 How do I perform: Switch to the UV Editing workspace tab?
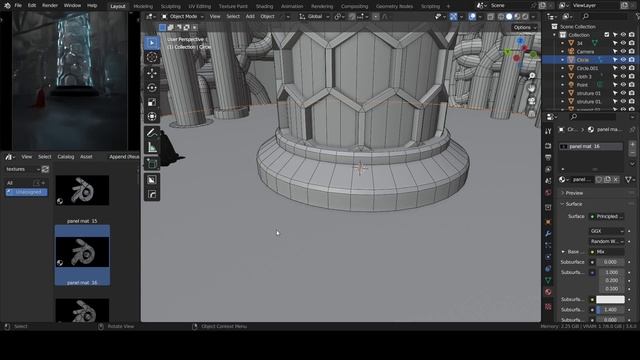(200, 6)
